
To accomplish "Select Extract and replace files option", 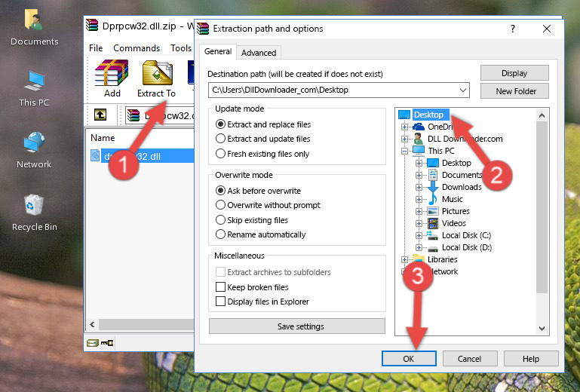I will click(263, 124).
